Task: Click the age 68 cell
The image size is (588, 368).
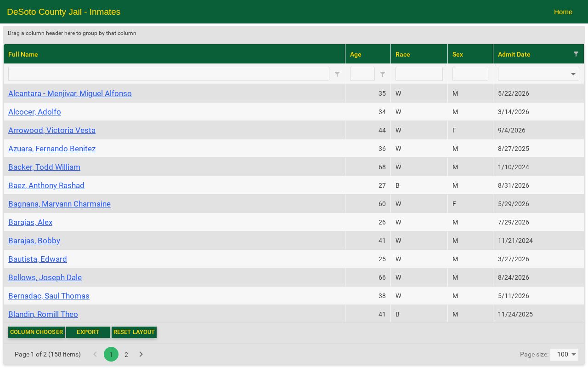Action: click(x=368, y=167)
